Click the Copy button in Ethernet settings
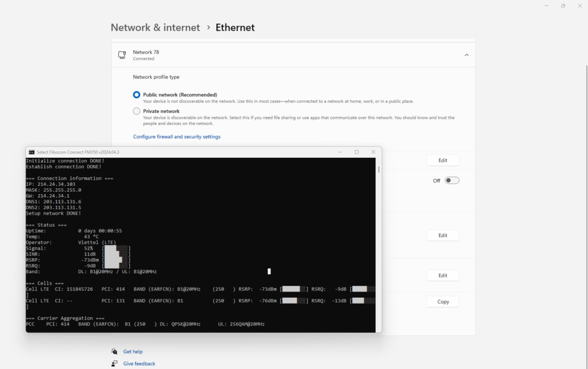The image size is (588, 369). pos(443,301)
